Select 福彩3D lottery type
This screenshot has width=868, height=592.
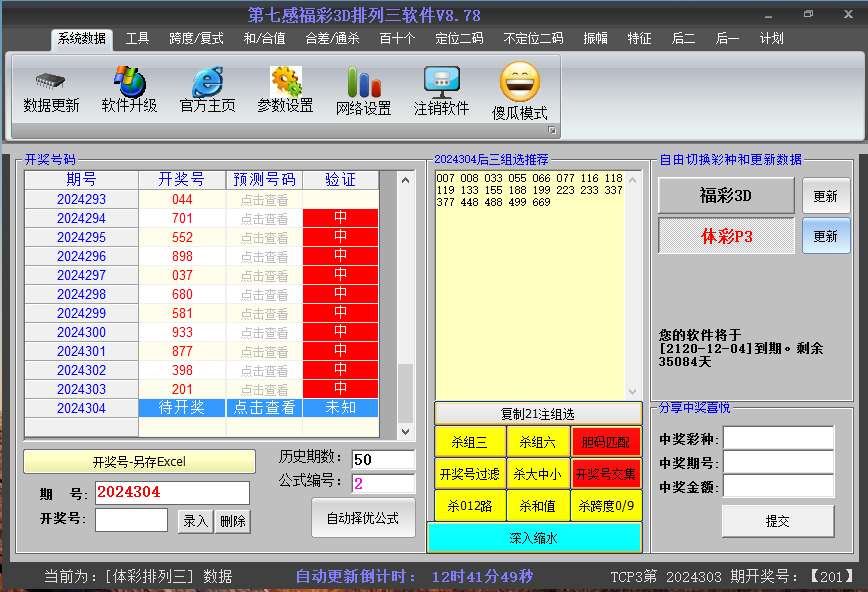coord(726,196)
